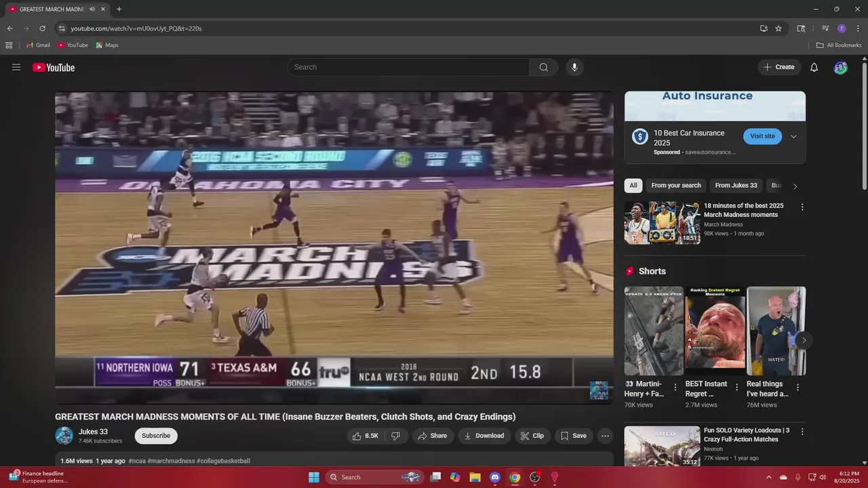Screen dimensions: 868x488
Task: Open Windows Start menu
Action: (x=314, y=477)
